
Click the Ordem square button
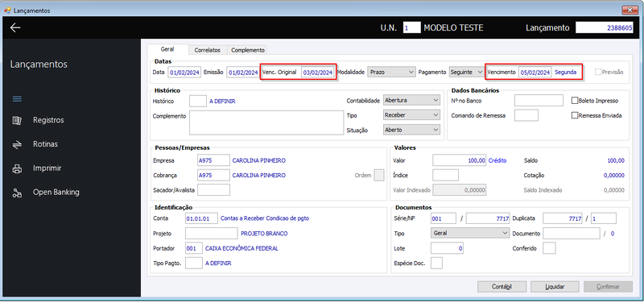point(379,175)
